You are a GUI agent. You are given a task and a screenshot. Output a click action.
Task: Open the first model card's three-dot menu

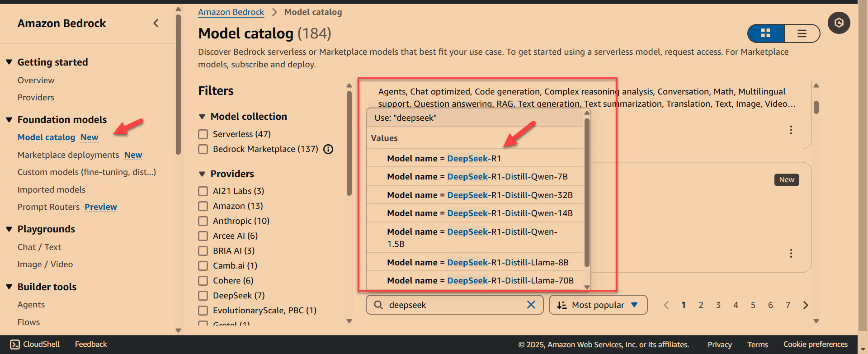pyautogui.click(x=791, y=130)
